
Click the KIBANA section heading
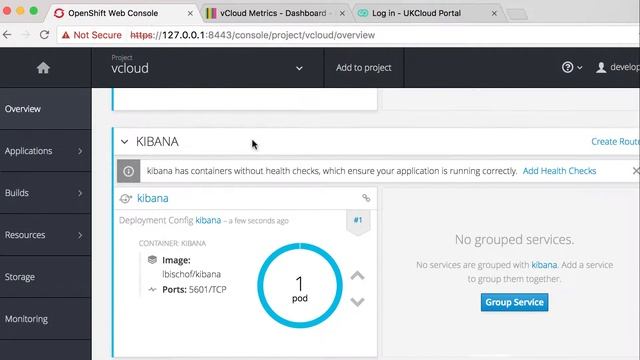(157, 142)
